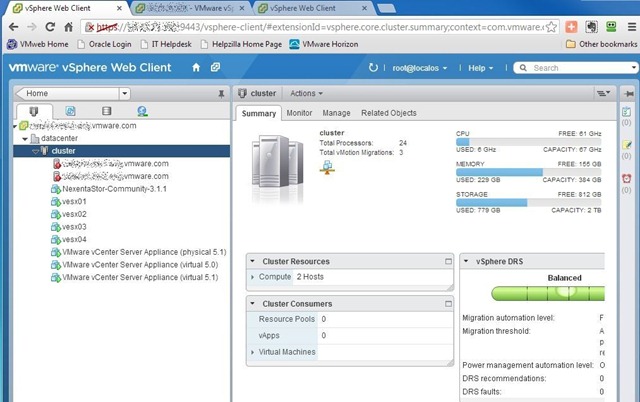Collapse the vSphere DRS section
The height and width of the screenshot is (402, 640).
[466, 261]
